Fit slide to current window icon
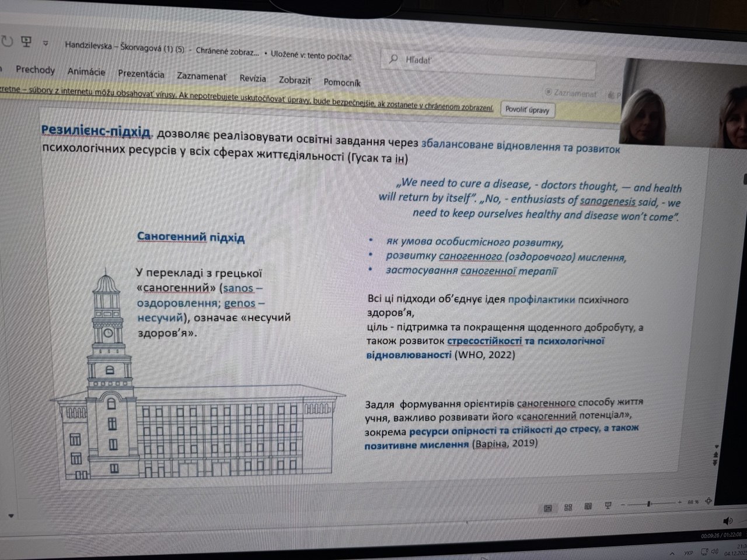Screen dimensions: 747x560 [708, 501]
